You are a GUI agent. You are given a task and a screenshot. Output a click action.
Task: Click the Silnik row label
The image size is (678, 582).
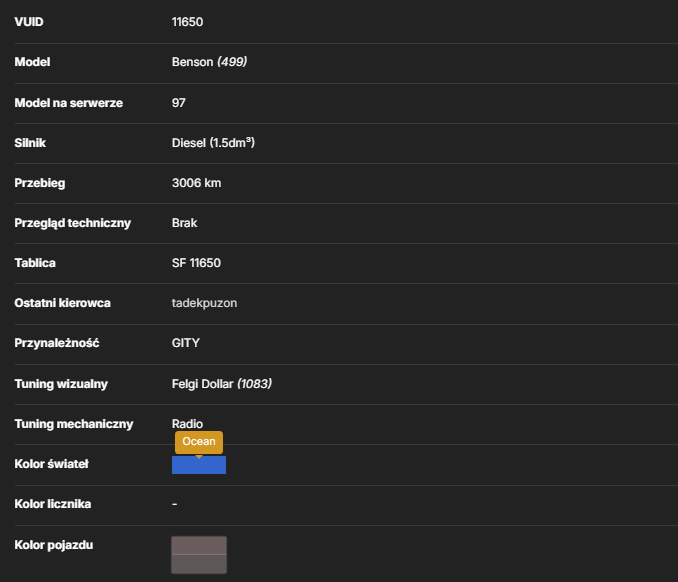pos(30,143)
